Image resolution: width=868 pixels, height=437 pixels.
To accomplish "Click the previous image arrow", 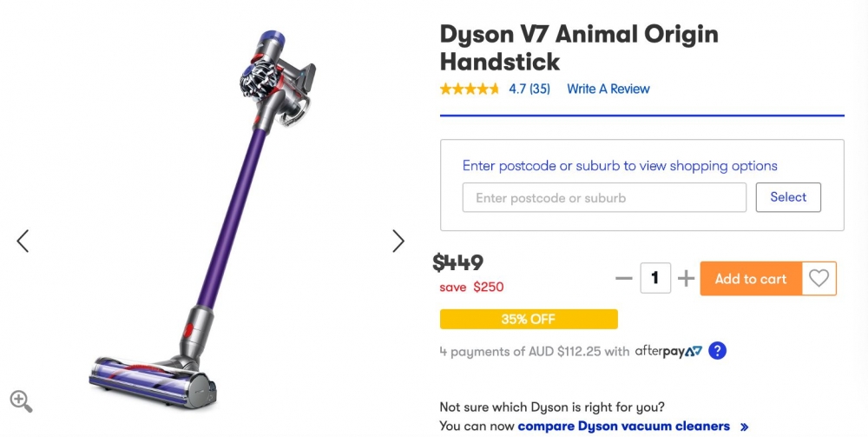I will (x=23, y=241).
